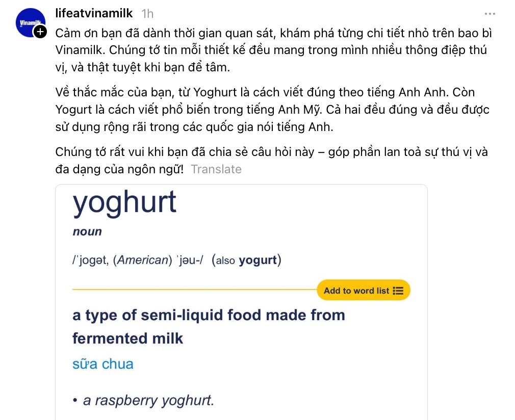Viewport: 515px width, 420px height.
Task: Click the "1h" timestamp
Action: tap(146, 13)
